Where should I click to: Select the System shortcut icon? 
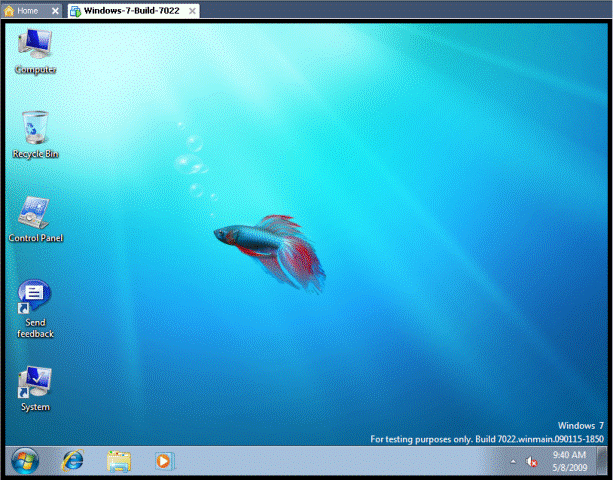click(35, 389)
